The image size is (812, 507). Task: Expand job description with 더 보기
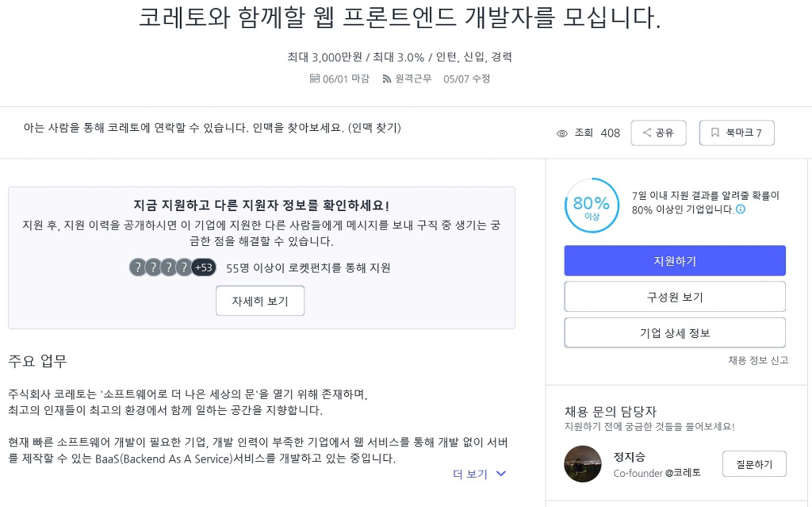pos(470,474)
